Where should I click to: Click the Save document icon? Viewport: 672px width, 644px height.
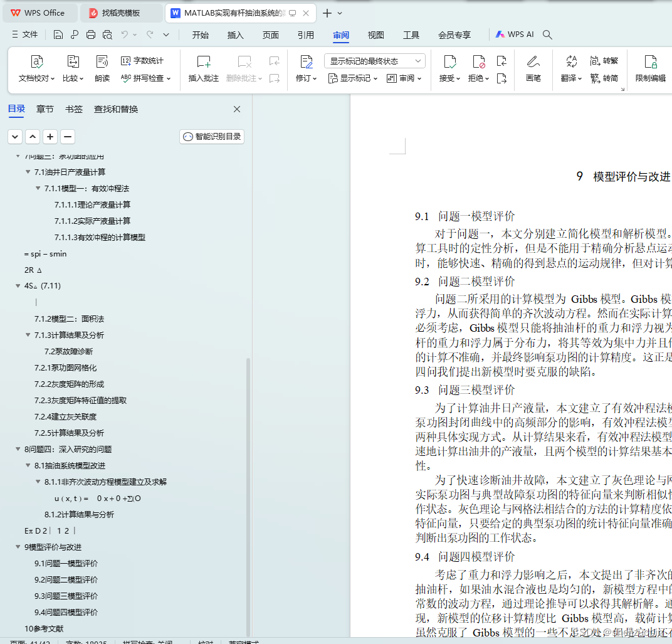click(x=58, y=34)
